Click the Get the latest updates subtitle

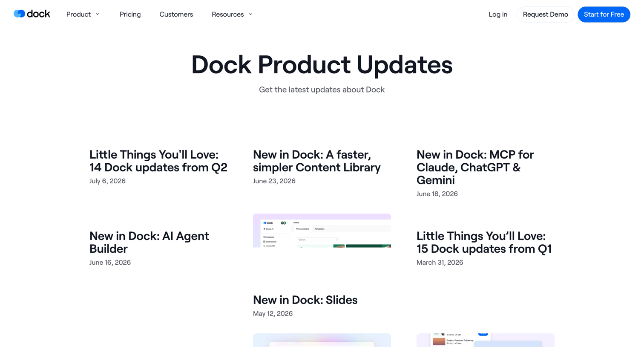tap(322, 90)
